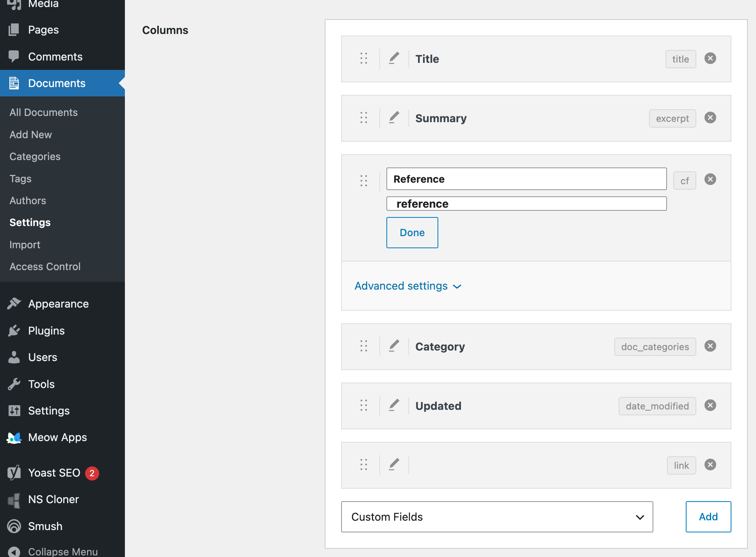
Task: Click the drag handle of Category column
Action: [364, 346]
